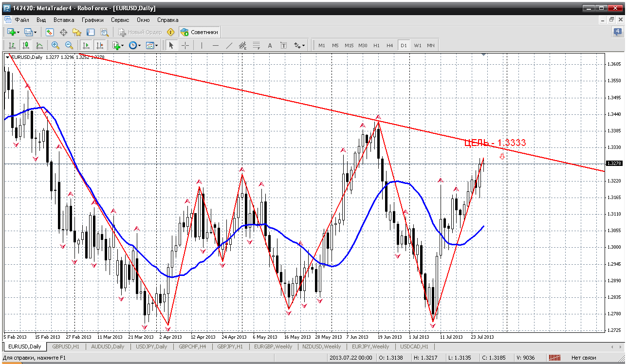
Task: Open the Data Window crosshair icon
Action: point(63,32)
